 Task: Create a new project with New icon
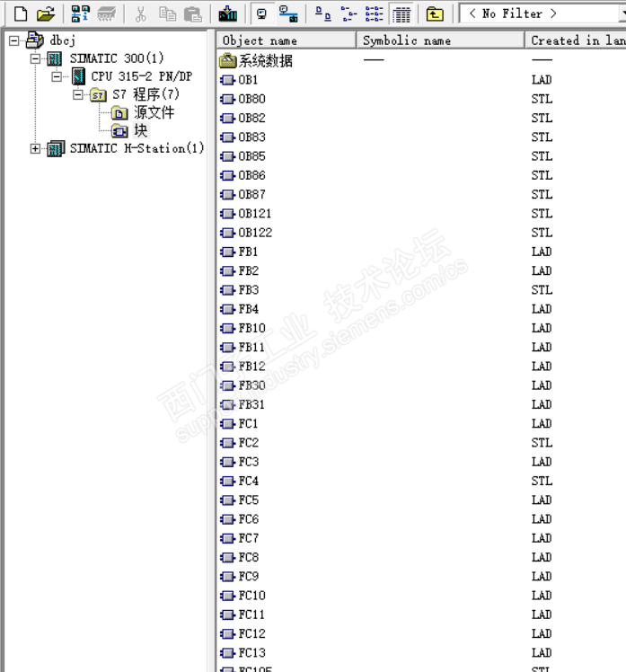pos(20,14)
